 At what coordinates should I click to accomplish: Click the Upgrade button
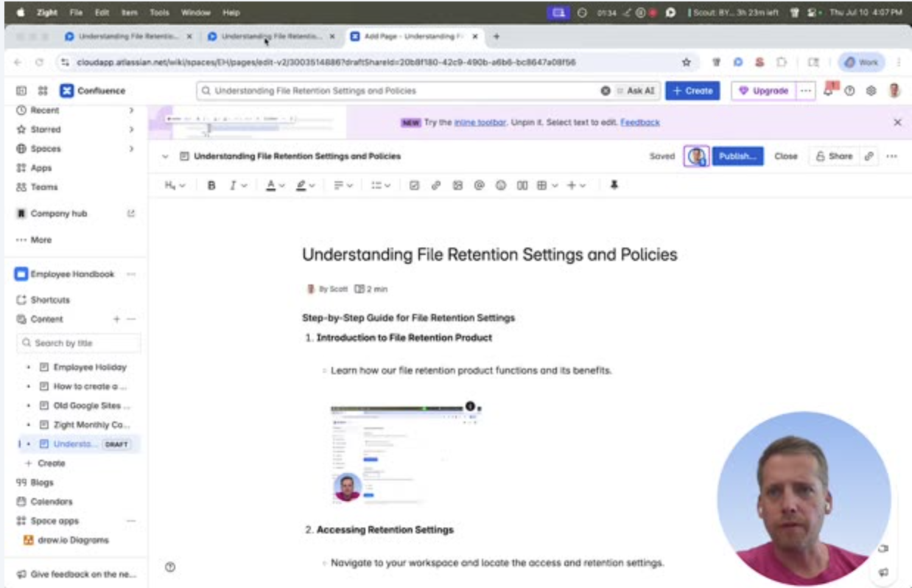[x=764, y=91]
